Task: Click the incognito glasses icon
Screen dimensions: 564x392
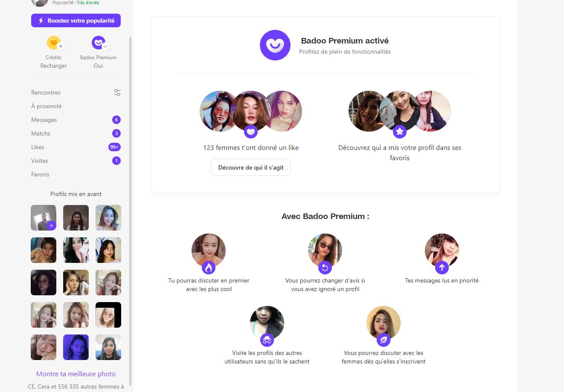Action: coord(267,340)
